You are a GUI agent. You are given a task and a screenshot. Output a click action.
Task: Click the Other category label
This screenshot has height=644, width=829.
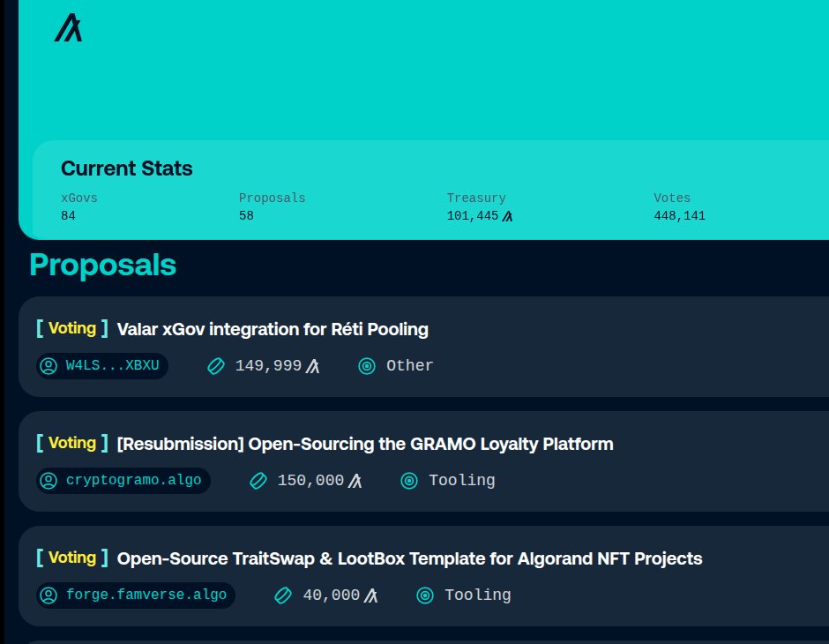click(410, 366)
